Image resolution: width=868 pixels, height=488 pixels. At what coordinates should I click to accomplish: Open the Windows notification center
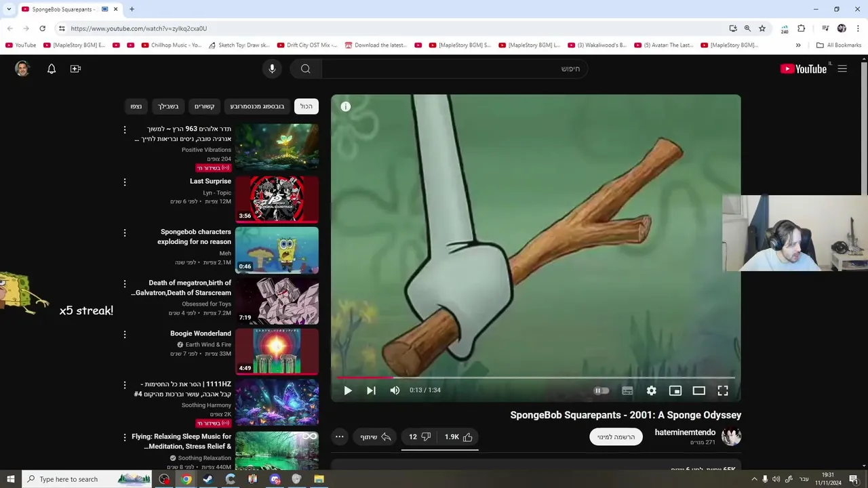coord(854,479)
